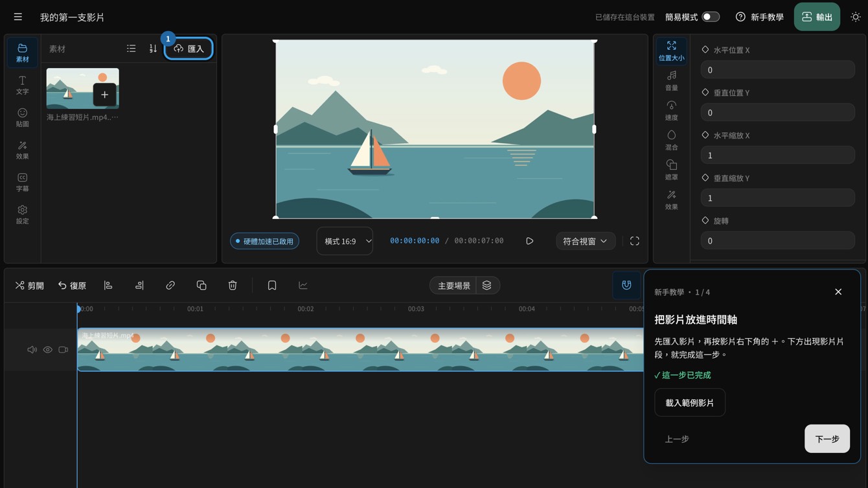Open the 文字 tab in left sidebar

coord(23,85)
